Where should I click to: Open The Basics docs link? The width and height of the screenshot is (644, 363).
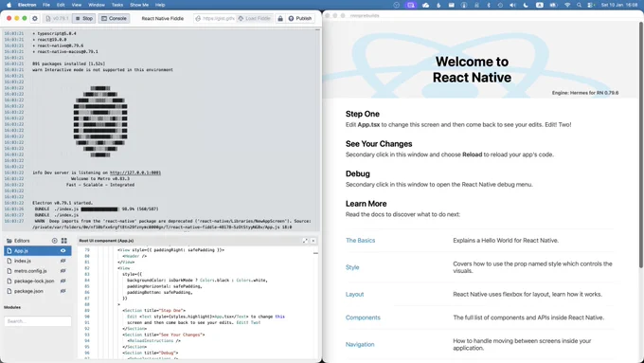pos(360,241)
